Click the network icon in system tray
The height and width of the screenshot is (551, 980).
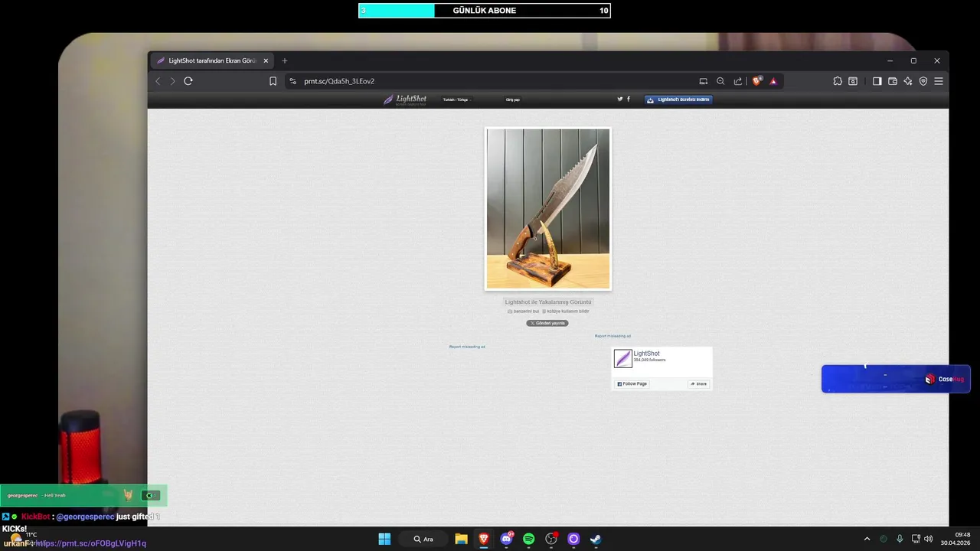[x=916, y=539]
